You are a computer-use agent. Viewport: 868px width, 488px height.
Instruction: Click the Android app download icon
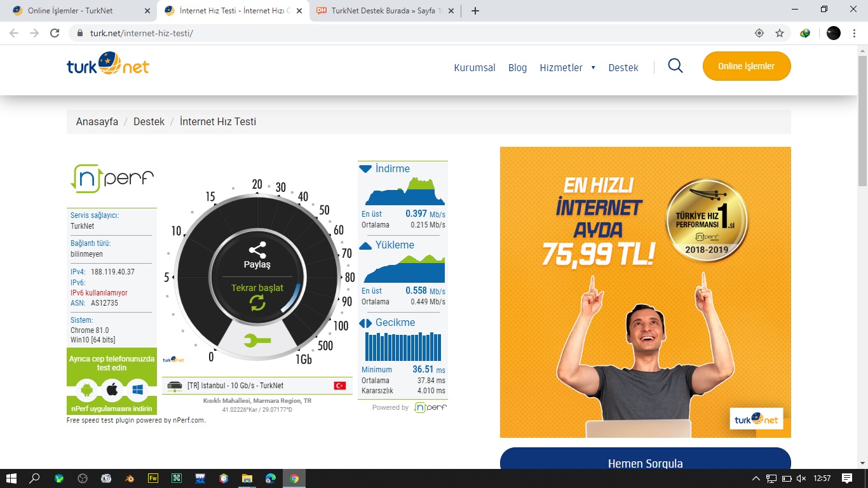point(87,389)
